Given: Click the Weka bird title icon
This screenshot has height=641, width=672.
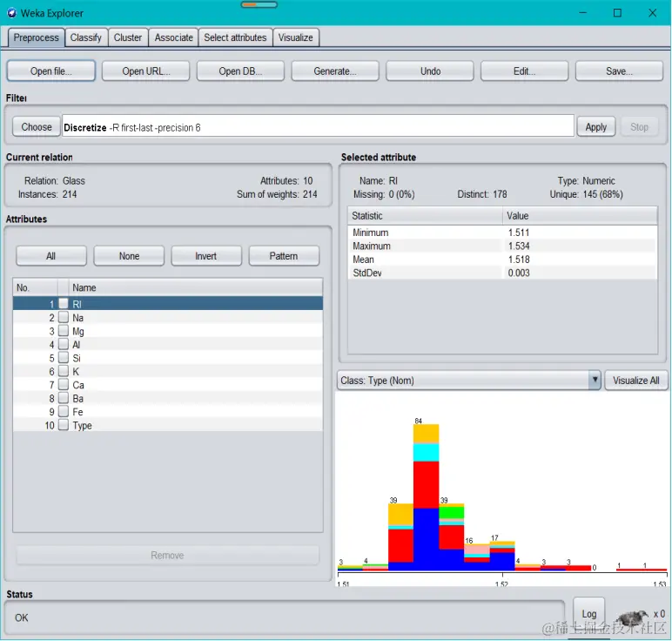Looking at the screenshot, I should click(12, 13).
